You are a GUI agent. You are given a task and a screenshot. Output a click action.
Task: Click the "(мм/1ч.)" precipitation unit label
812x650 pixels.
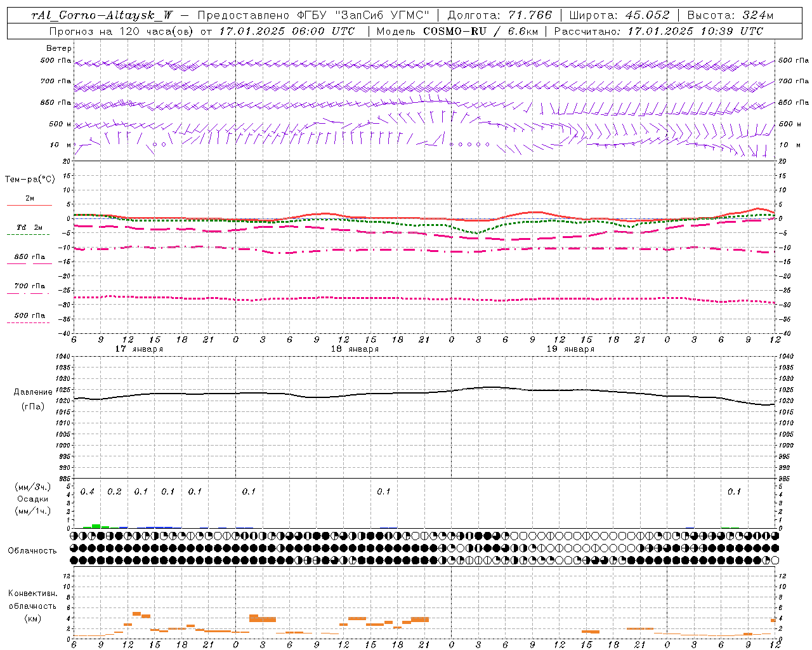tap(33, 511)
